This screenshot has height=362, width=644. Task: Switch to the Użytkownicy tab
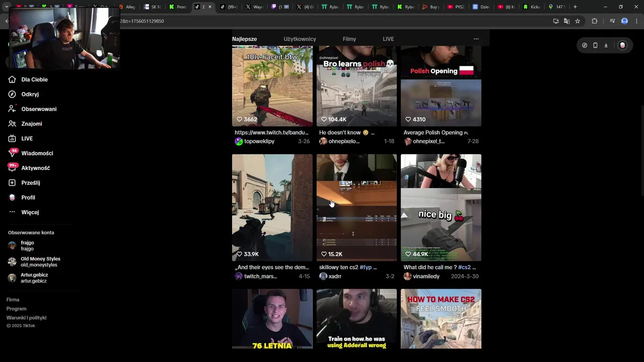300,39
